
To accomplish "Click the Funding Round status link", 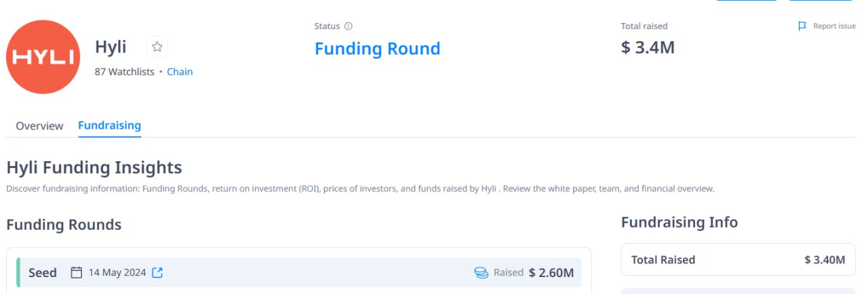I will pos(377,49).
